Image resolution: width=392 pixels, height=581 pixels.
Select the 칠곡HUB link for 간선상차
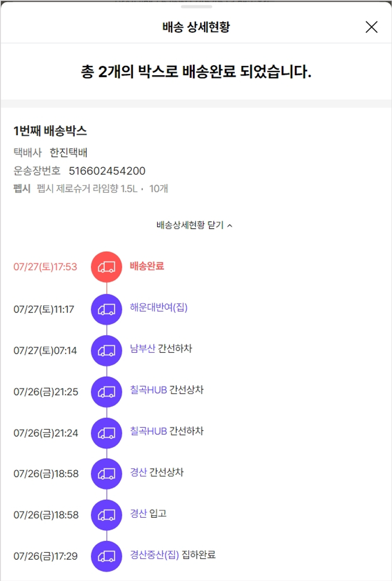point(148,390)
